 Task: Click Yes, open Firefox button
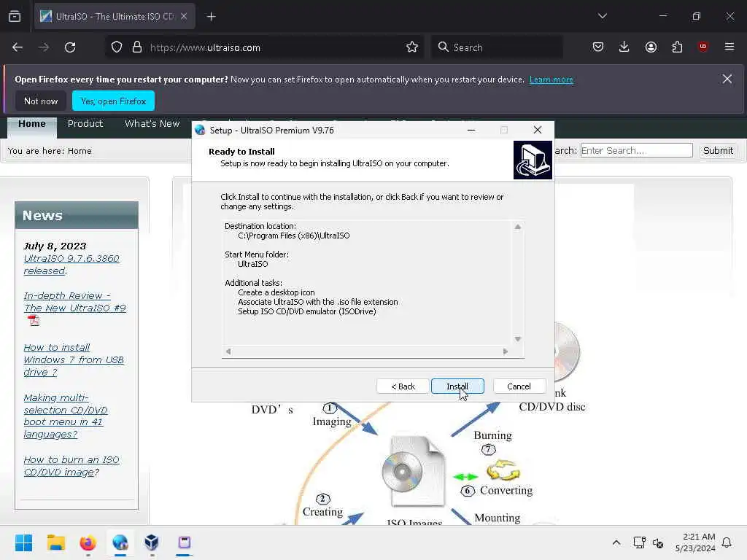[113, 101]
